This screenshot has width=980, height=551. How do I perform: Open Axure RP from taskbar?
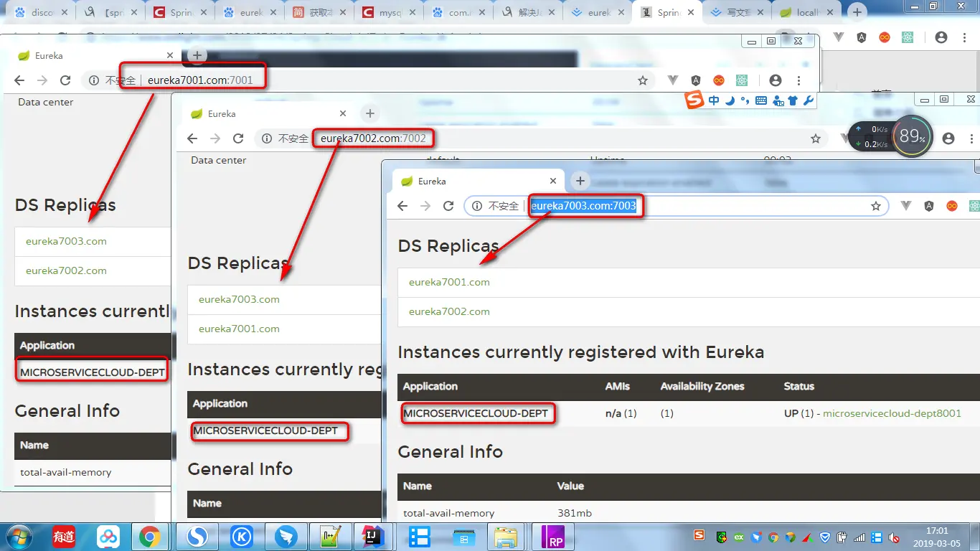pyautogui.click(x=555, y=537)
